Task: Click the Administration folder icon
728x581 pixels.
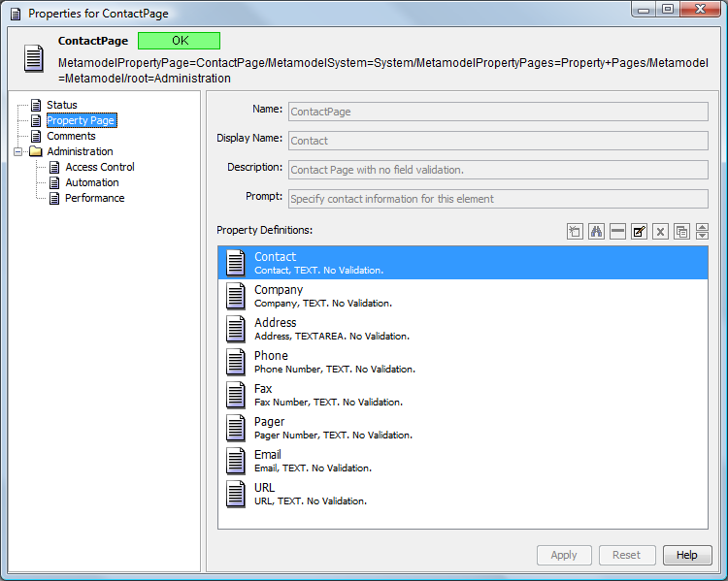Action: [x=36, y=151]
